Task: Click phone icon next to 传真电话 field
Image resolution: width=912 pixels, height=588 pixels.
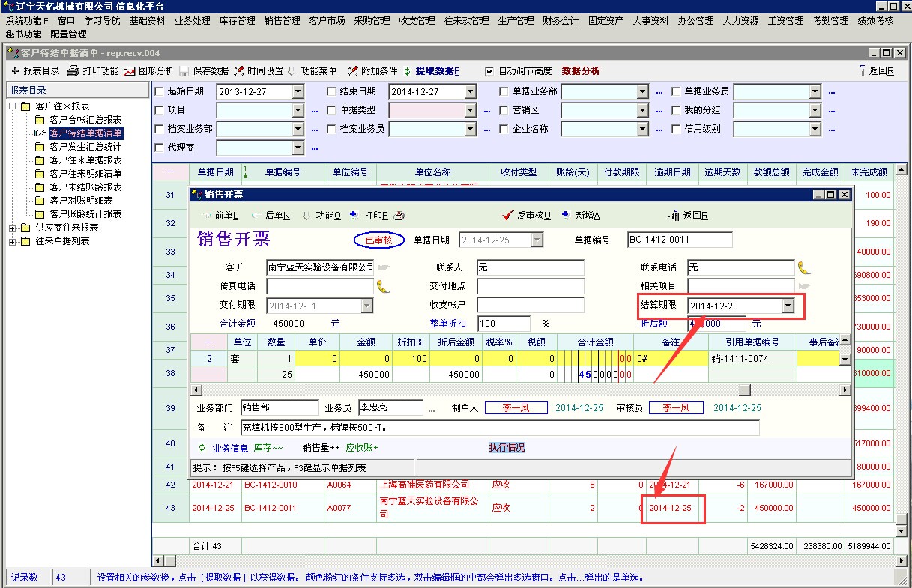Action: click(383, 286)
